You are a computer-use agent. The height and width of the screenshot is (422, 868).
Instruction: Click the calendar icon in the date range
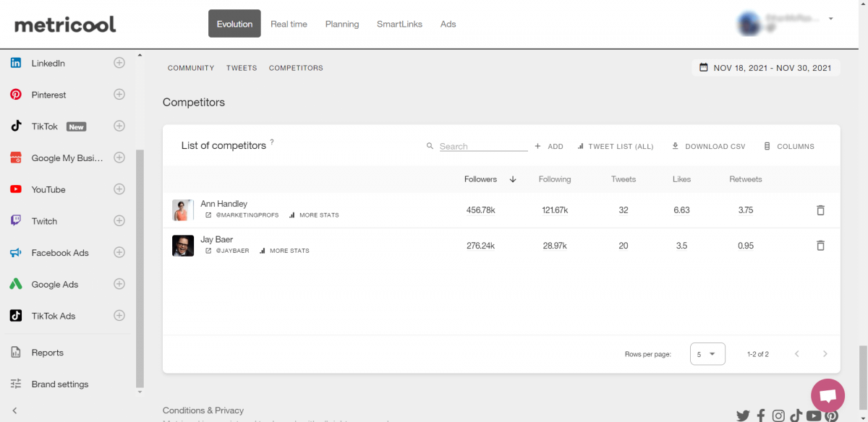[704, 67]
